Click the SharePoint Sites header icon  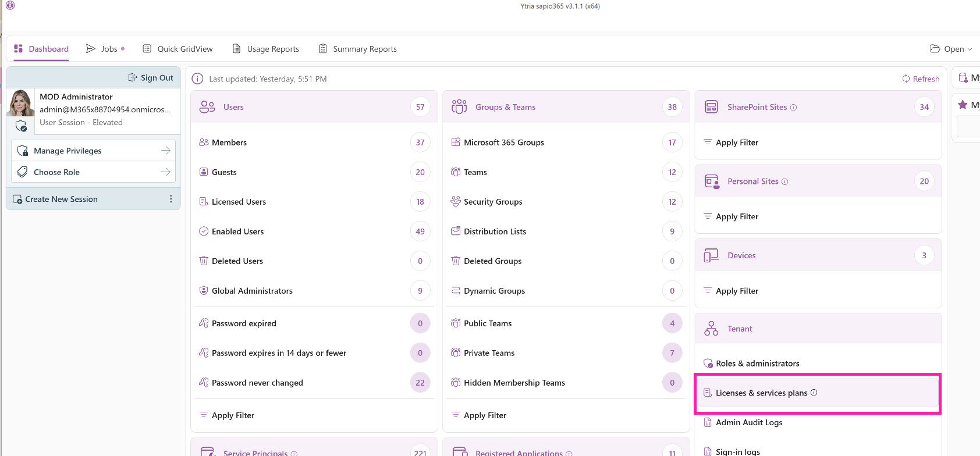[711, 107]
